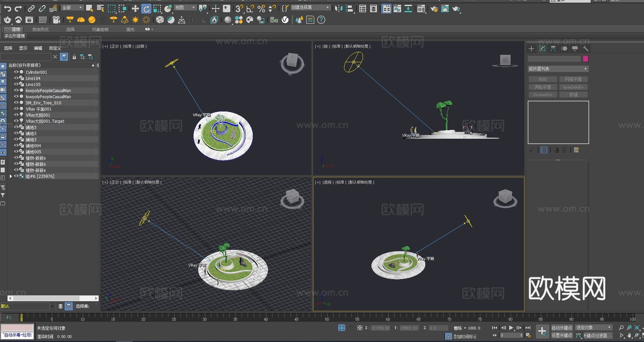Click the 多边形建模 panel button

pyautogui.click(x=15, y=36)
